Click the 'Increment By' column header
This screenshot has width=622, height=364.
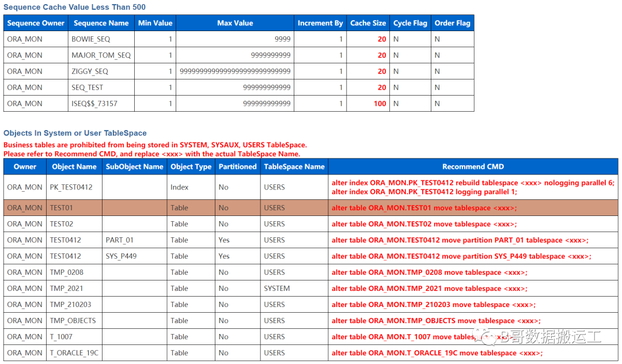point(320,23)
